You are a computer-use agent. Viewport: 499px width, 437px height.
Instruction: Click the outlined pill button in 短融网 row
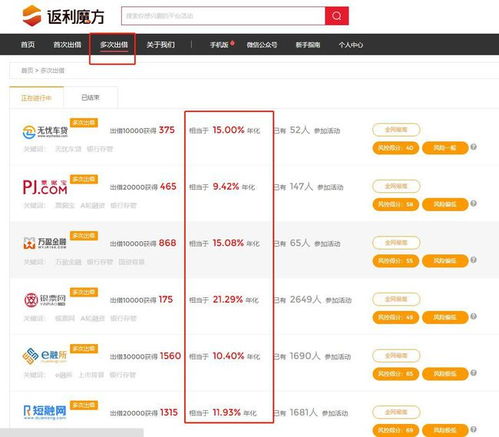[x=396, y=412]
